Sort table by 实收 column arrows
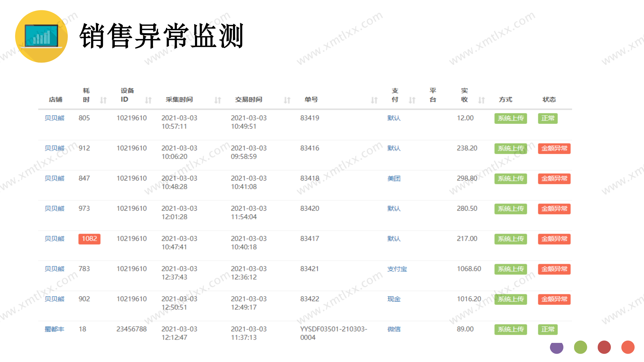 pos(481,100)
